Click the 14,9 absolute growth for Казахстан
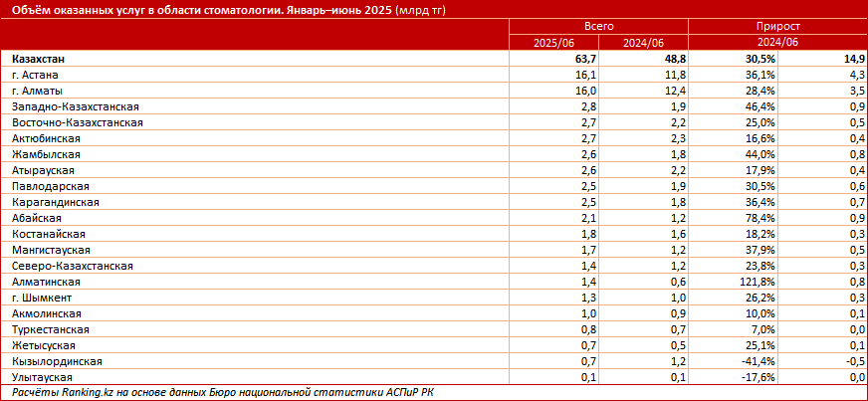 852,60
